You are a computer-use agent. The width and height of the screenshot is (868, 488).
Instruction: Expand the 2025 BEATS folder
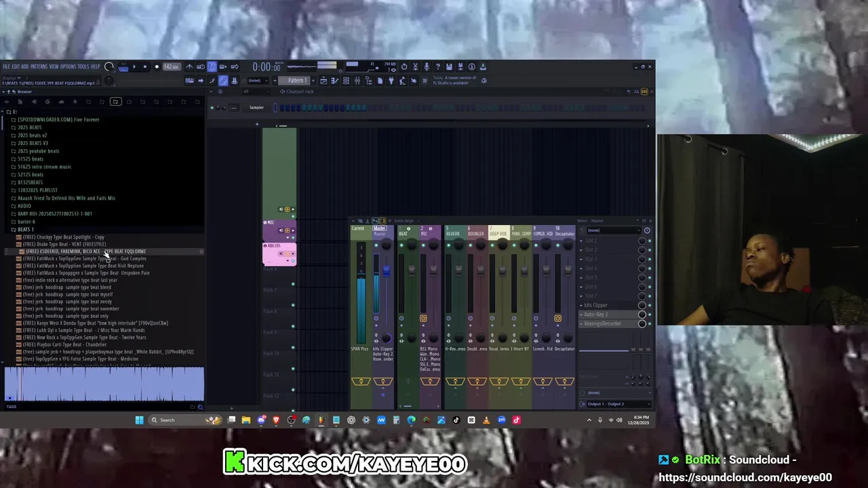29,127
